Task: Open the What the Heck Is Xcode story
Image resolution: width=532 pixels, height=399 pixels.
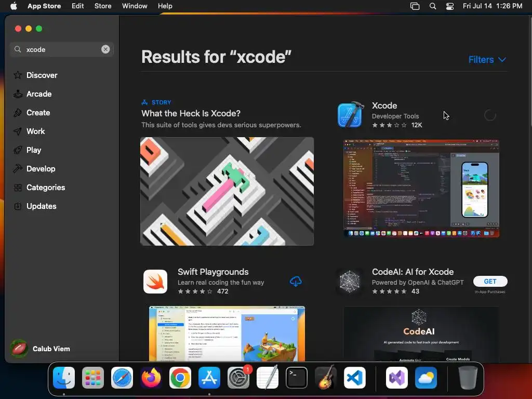Action: [x=191, y=113]
